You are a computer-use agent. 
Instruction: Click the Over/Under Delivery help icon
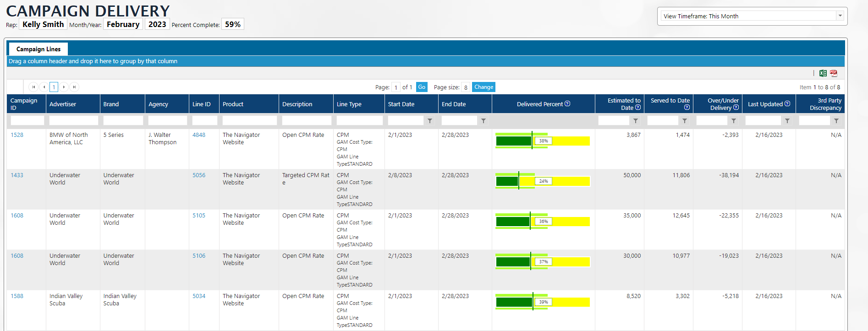tap(736, 108)
